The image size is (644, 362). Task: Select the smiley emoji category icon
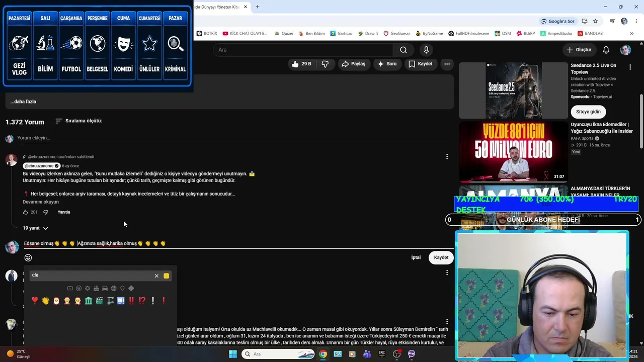point(78,288)
